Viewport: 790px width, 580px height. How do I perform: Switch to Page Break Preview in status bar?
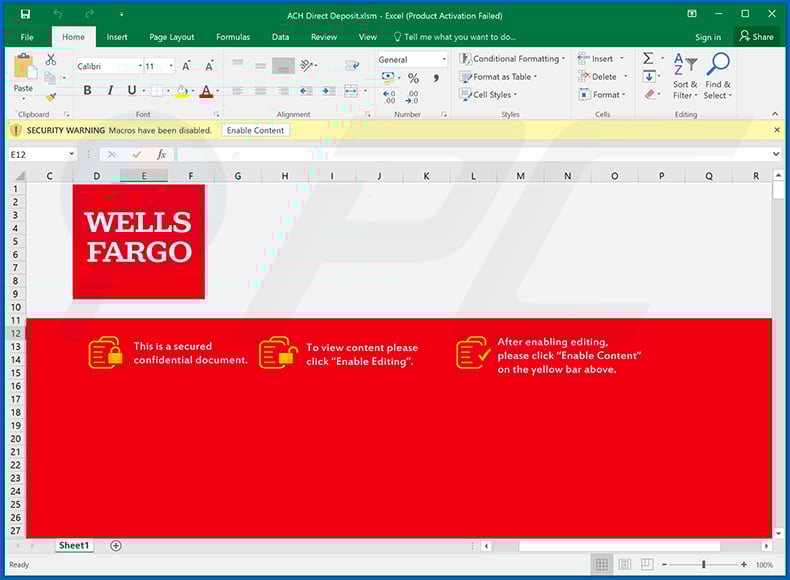point(647,565)
